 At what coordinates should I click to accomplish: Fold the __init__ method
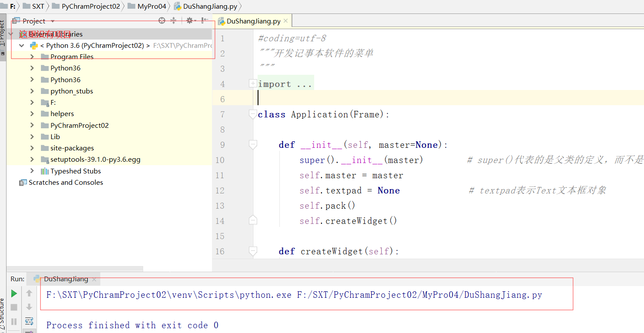pyautogui.click(x=253, y=145)
